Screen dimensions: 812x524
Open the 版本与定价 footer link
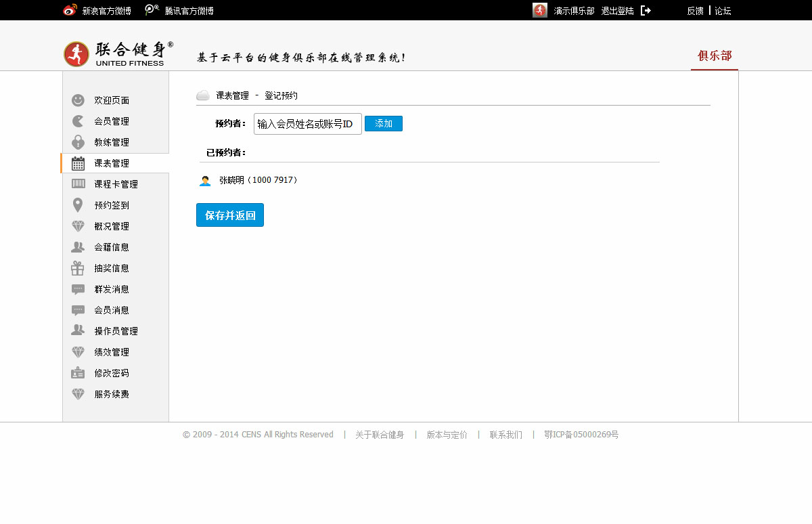(x=447, y=435)
